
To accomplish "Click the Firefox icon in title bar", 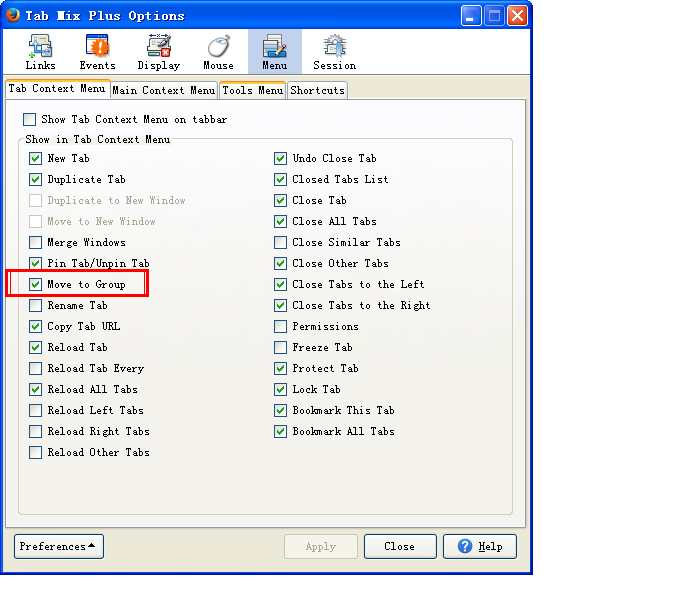I will (13, 15).
